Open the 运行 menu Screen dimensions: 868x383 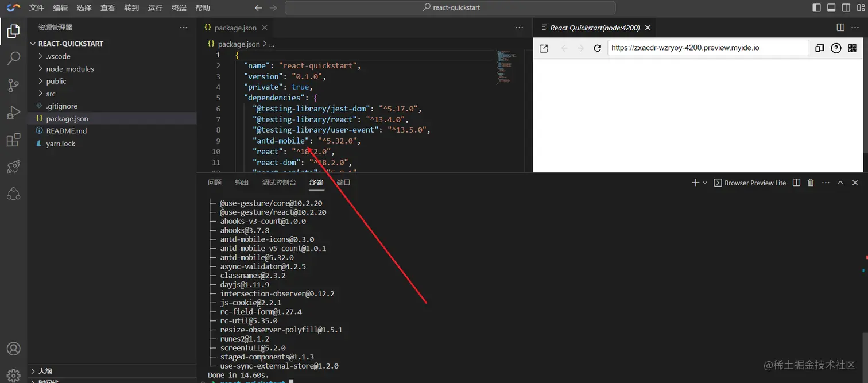(155, 8)
